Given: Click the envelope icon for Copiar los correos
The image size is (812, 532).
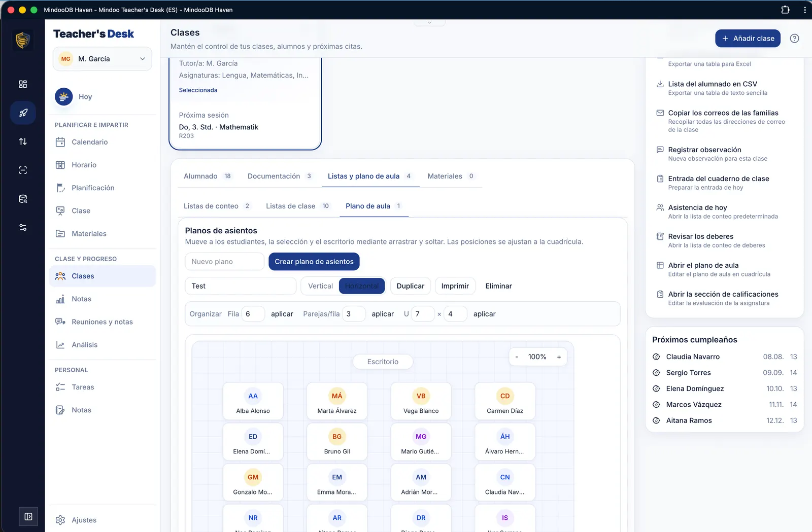Looking at the screenshot, I should point(660,113).
